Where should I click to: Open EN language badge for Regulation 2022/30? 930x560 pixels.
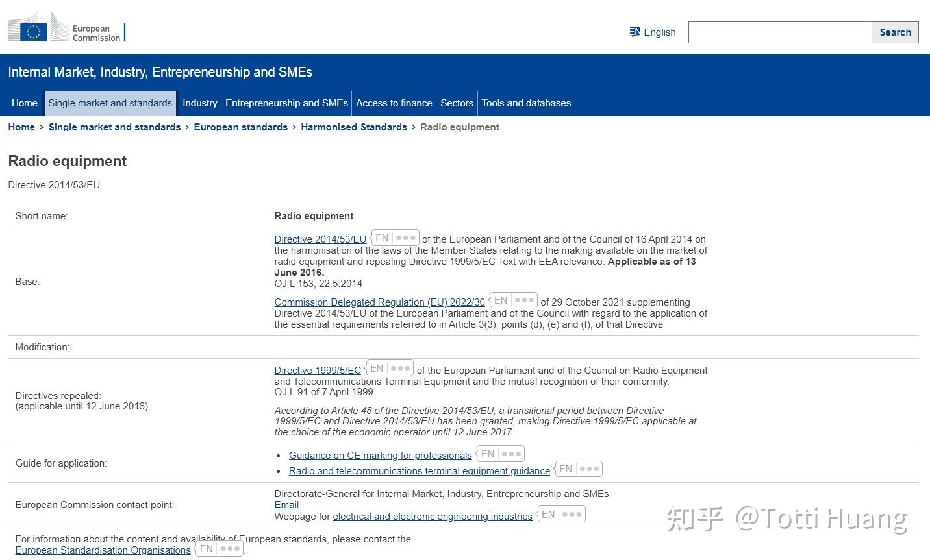501,300
